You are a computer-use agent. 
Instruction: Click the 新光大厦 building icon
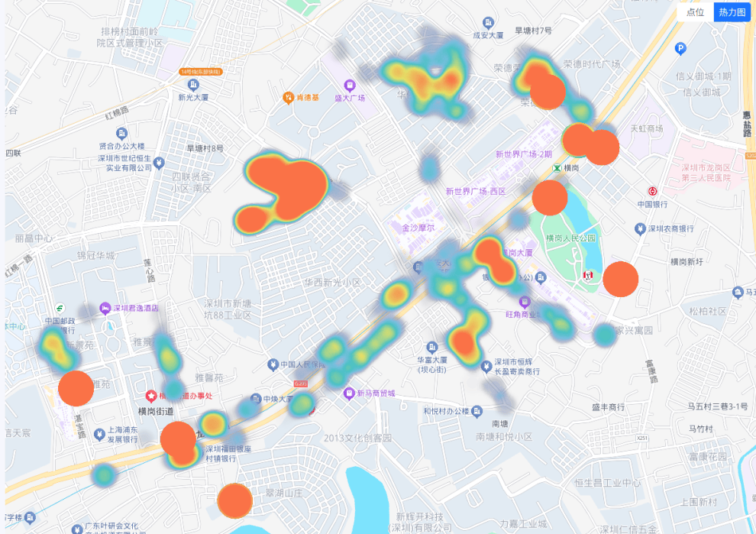point(193,84)
